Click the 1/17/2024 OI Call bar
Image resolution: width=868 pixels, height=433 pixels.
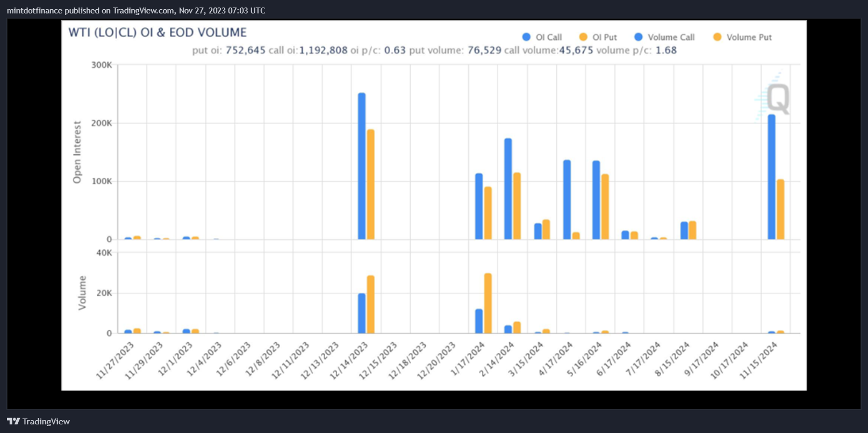coord(479,206)
